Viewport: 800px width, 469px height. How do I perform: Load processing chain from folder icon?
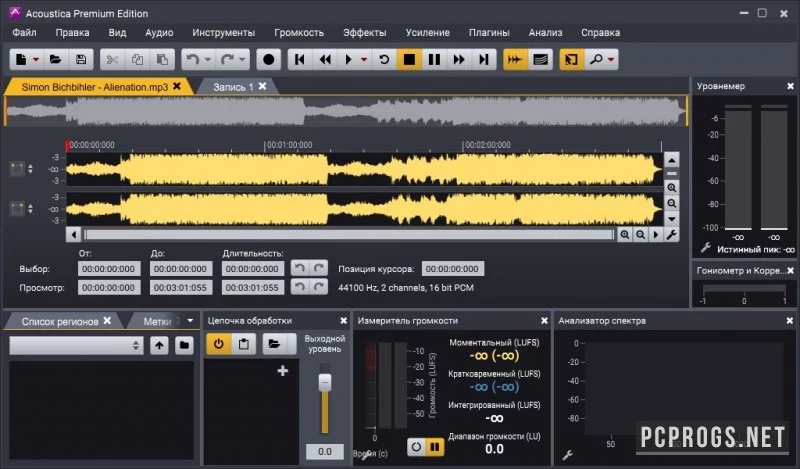(274, 344)
